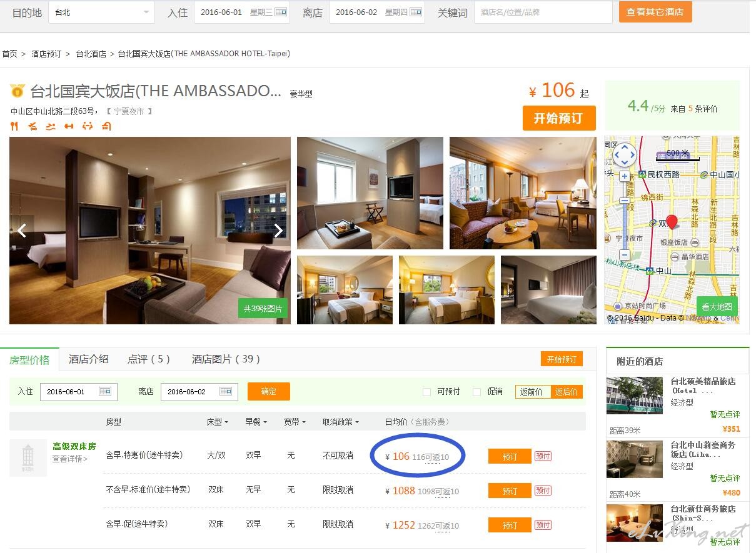Screen dimensions: 756x553
Task: Click the 查看其它酒店 search button
Action: pyautogui.click(x=655, y=12)
